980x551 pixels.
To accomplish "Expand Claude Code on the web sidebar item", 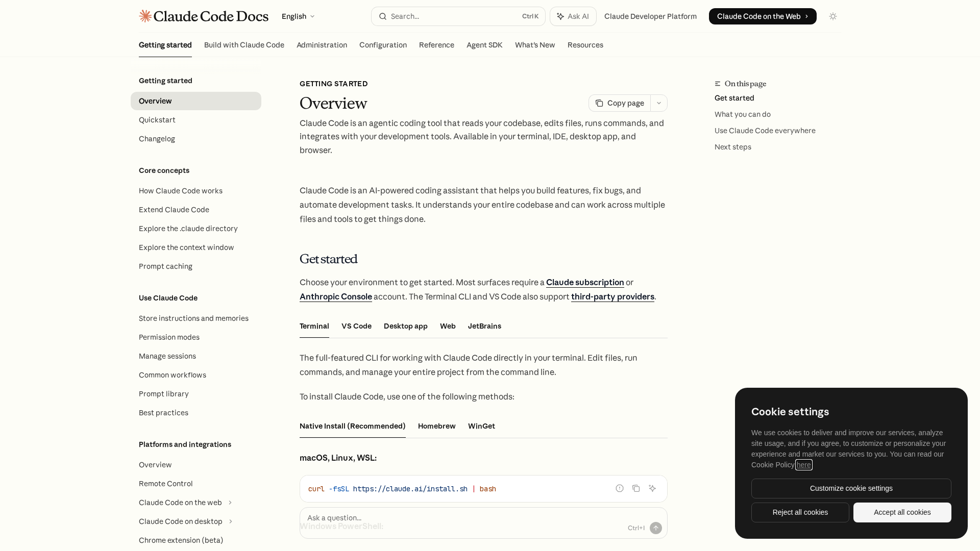I will (x=230, y=503).
